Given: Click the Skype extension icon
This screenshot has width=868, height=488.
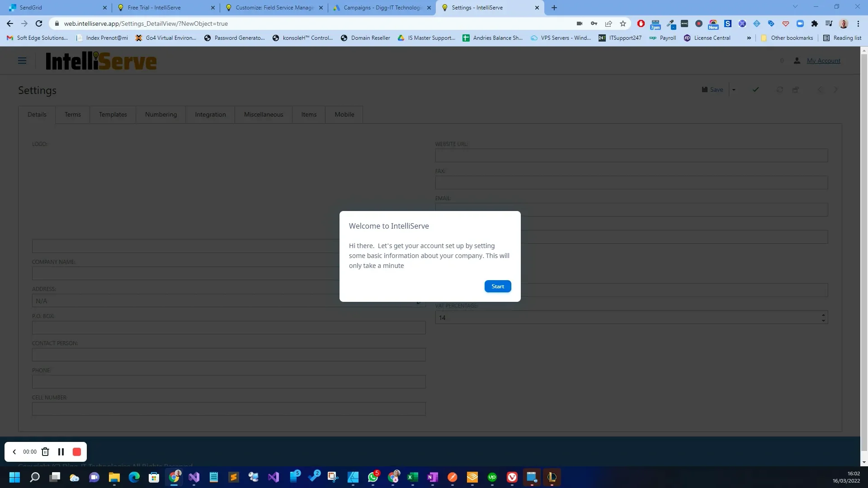Looking at the screenshot, I should tap(727, 23).
